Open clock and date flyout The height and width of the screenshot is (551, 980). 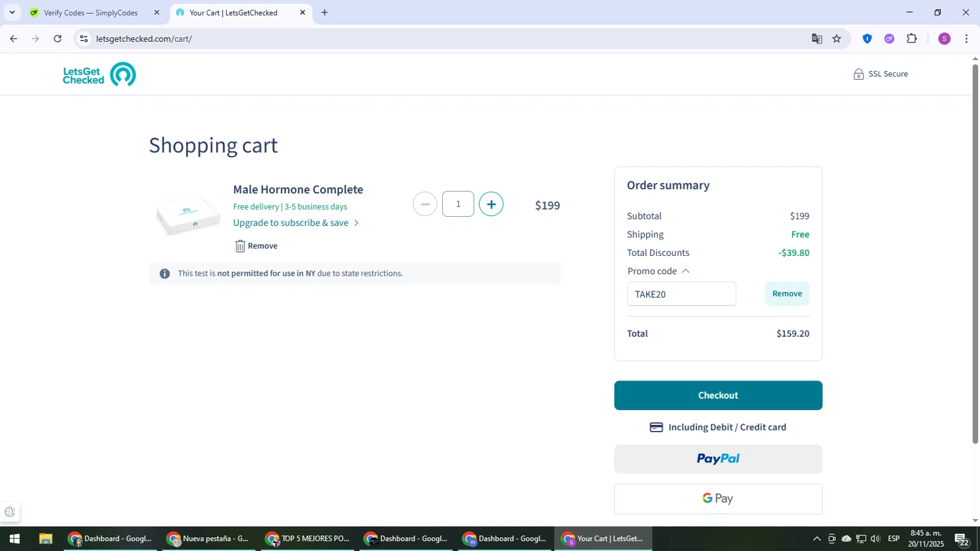coord(926,539)
